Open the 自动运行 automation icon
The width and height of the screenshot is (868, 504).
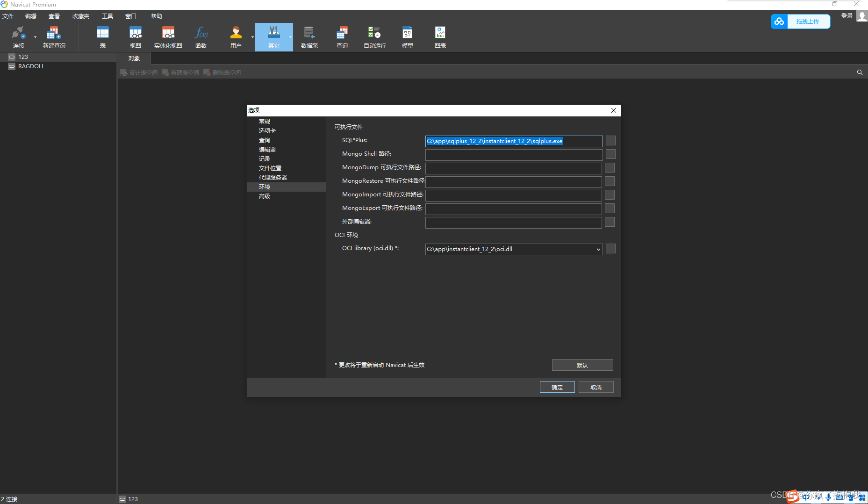point(375,37)
